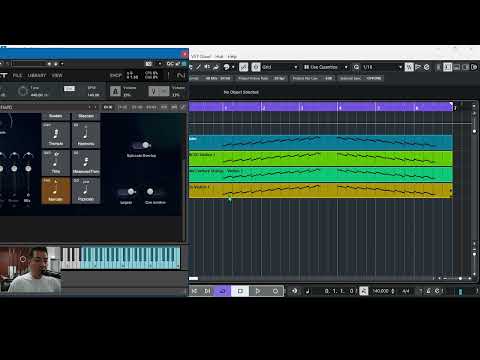Click the Kontakt save/snapshot camera icon

(149, 64)
